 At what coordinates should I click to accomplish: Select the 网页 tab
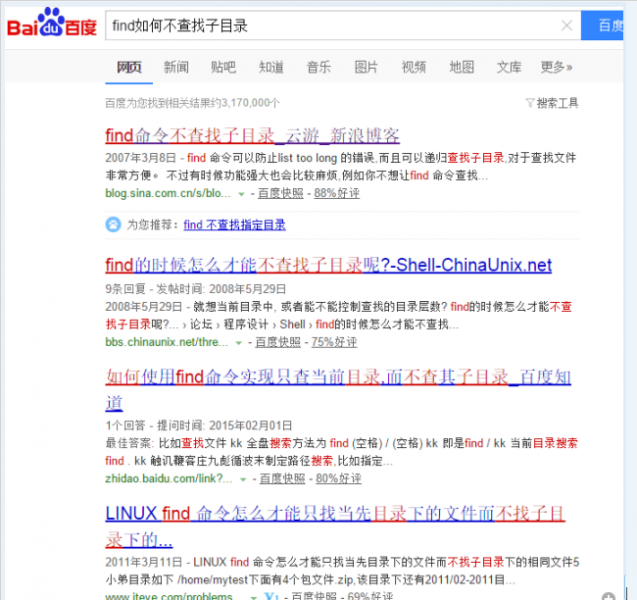pos(129,67)
